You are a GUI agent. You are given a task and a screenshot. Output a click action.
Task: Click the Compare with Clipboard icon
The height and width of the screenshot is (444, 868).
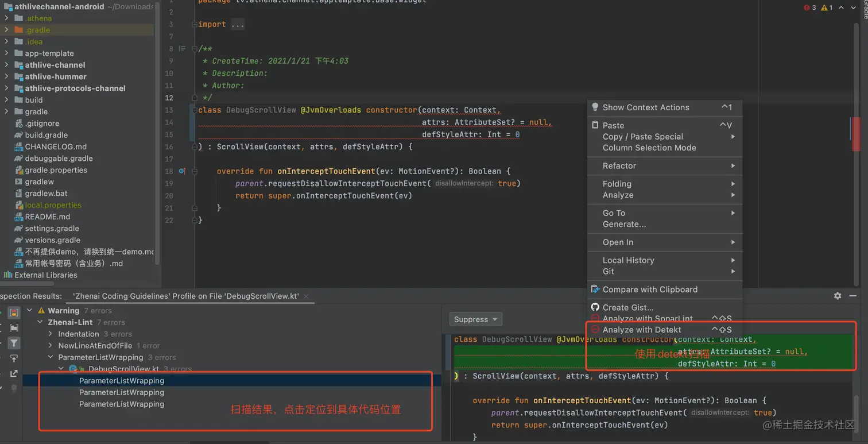(595, 289)
